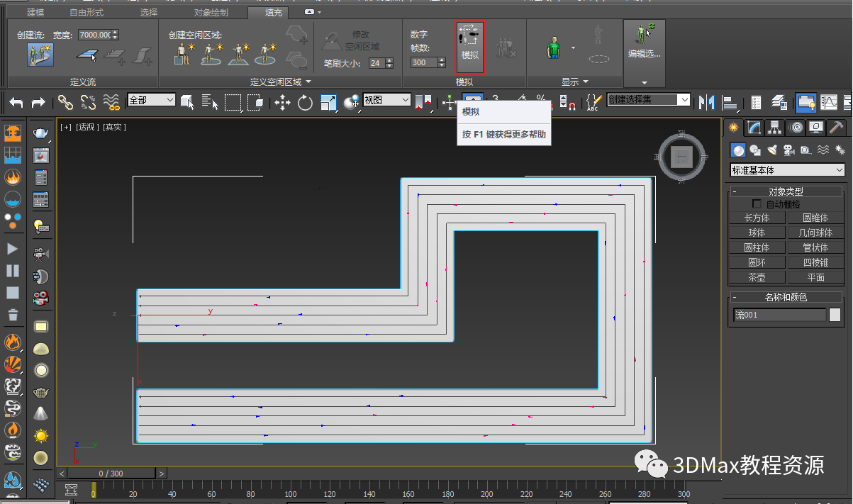Open the 标准基本体 category dropdown
This screenshot has width=853, height=504.
pos(788,170)
